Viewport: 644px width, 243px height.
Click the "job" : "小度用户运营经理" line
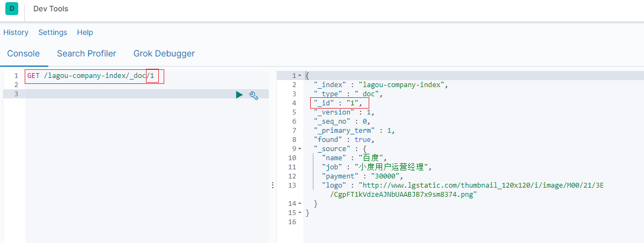(376, 167)
